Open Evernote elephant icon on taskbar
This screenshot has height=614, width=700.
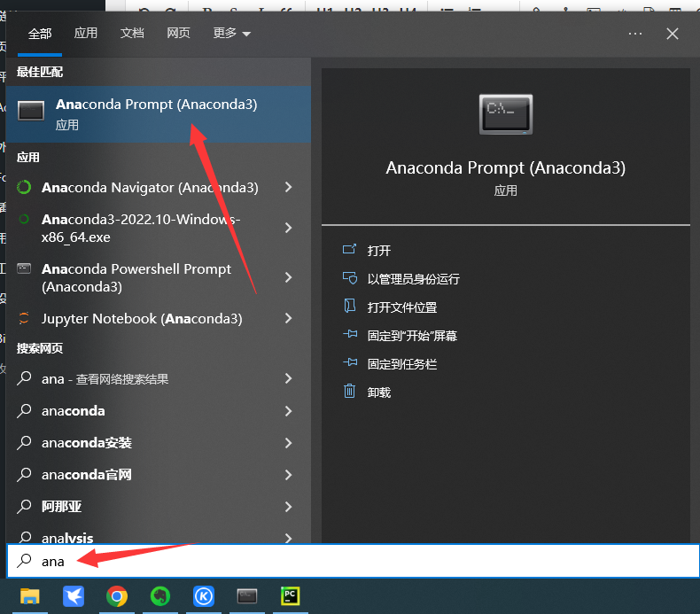tap(159, 596)
